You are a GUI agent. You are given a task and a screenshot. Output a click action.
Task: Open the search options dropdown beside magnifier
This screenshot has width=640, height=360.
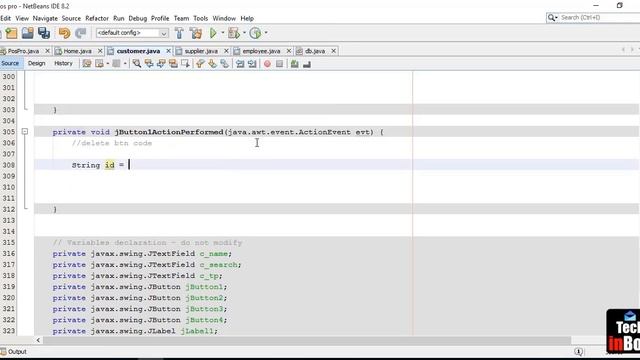[556, 18]
